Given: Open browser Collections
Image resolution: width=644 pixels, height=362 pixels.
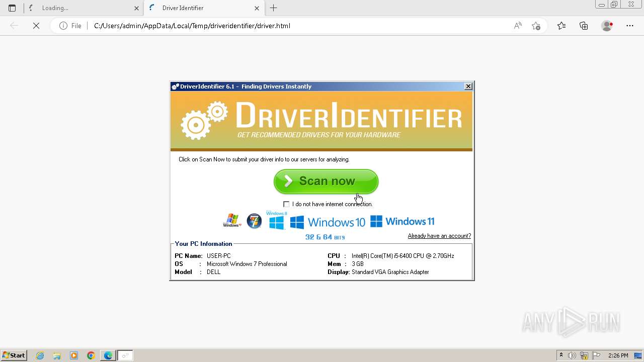Looking at the screenshot, I should (584, 26).
